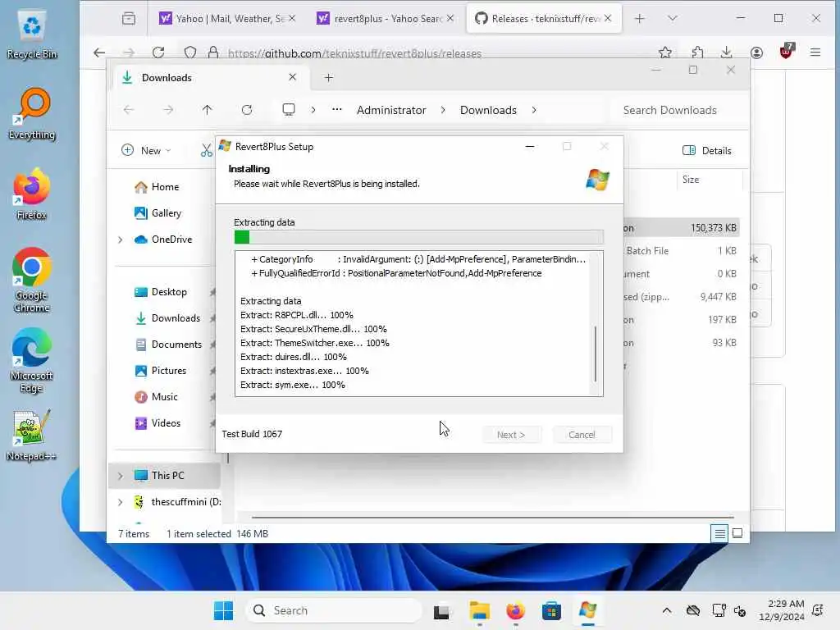This screenshot has height=630, width=840.
Task: Click the Revert8Plus Setup taskbar icon
Action: (x=587, y=610)
